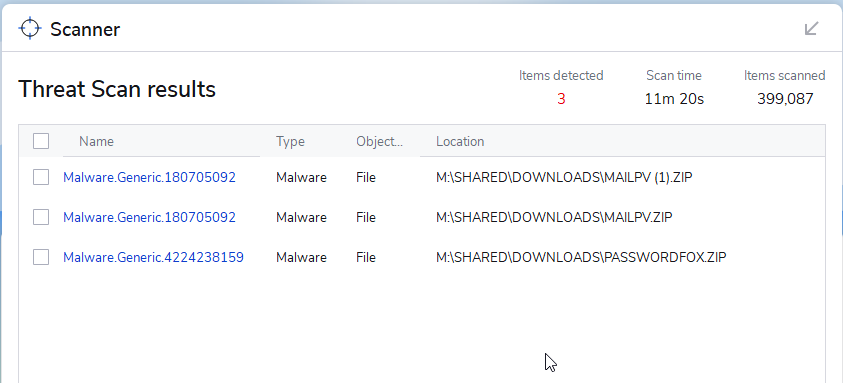
Task: Select the path M:\SHARED\DOWNLOADS\MAILPV.ZIP
Action: 554,217
